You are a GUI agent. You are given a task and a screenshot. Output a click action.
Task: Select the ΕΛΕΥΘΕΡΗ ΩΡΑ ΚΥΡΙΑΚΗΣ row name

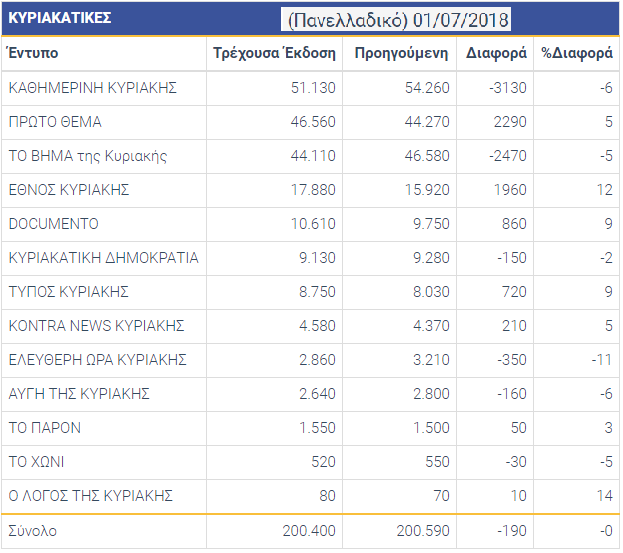pos(97,360)
